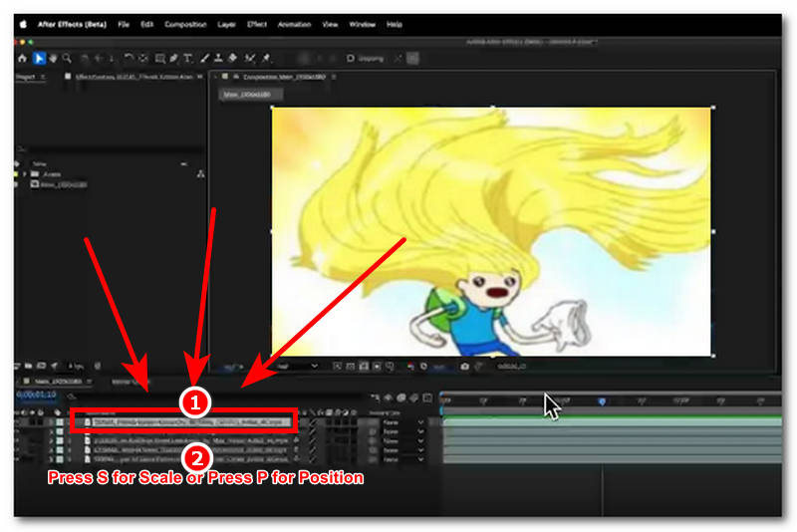The image size is (797, 532).
Task: Open the File menu
Action: [124, 24]
